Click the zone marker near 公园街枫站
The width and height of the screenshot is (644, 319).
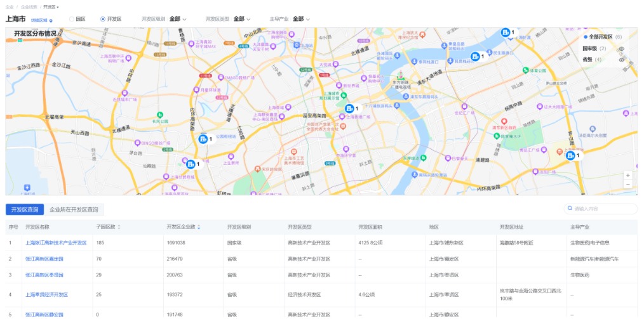(203, 139)
